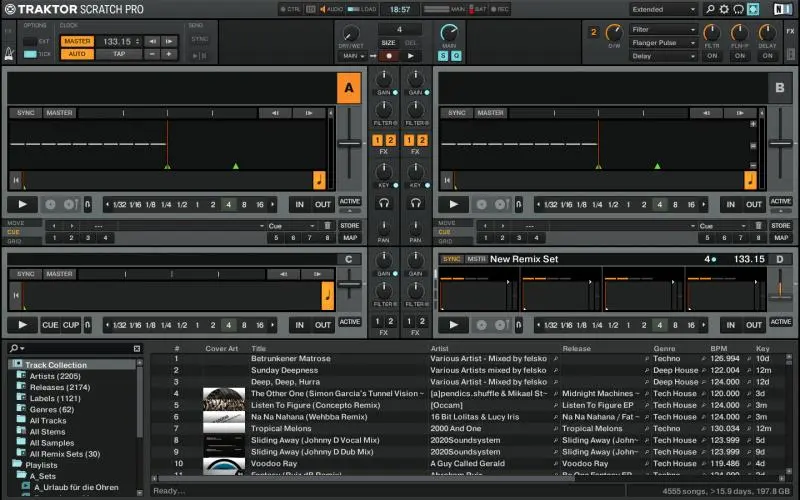
Task: Toggle SYNC on Deck A
Action: 24,113
